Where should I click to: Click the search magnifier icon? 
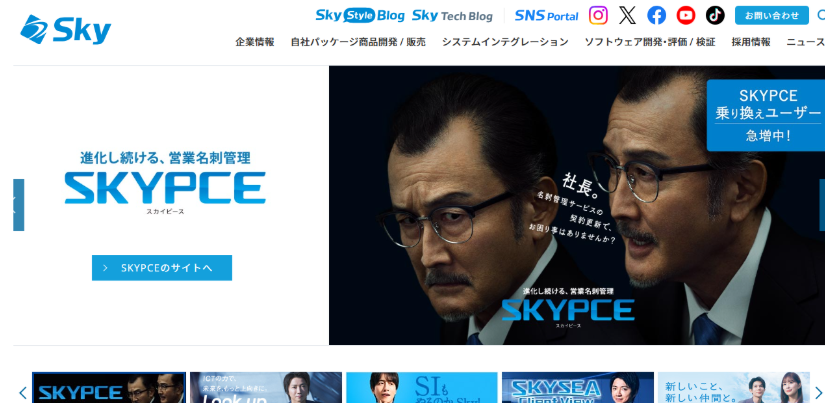tap(821, 15)
